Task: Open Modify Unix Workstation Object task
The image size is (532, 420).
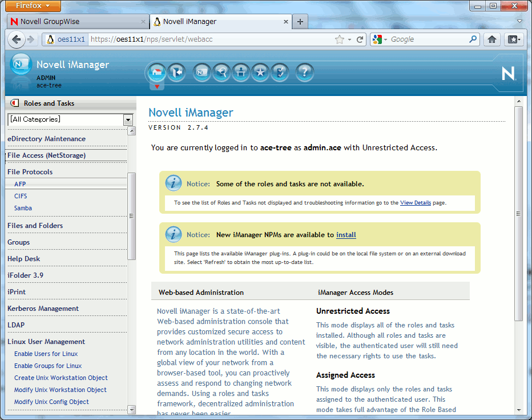Action: [60, 390]
